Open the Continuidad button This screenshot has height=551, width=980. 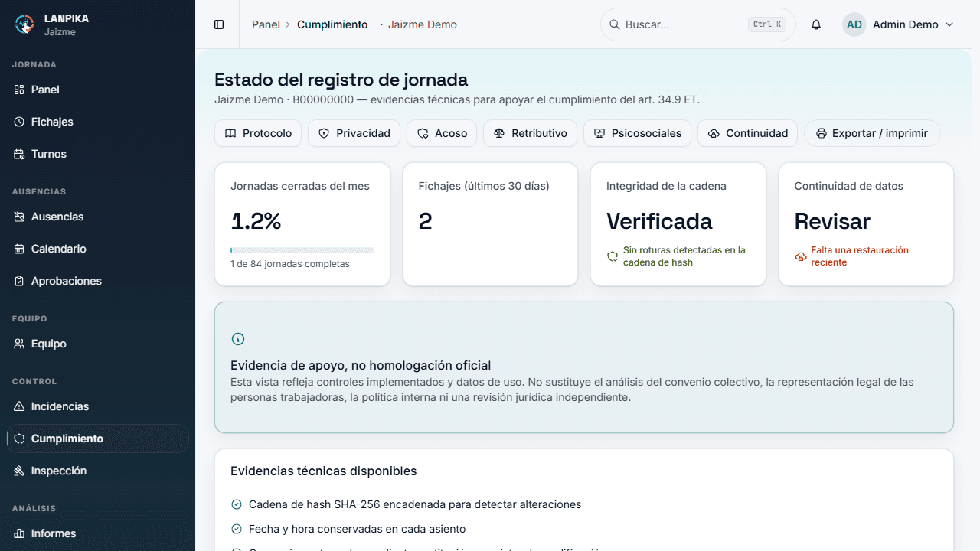[748, 133]
